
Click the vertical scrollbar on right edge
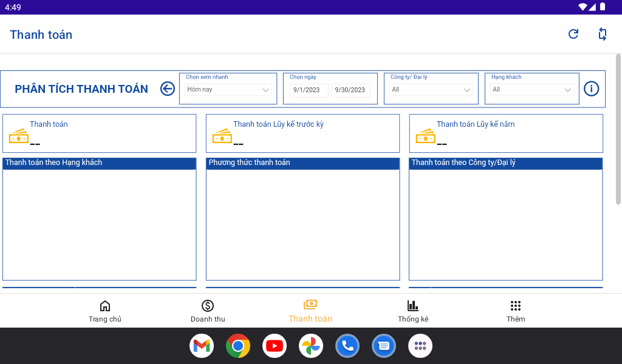(618, 129)
